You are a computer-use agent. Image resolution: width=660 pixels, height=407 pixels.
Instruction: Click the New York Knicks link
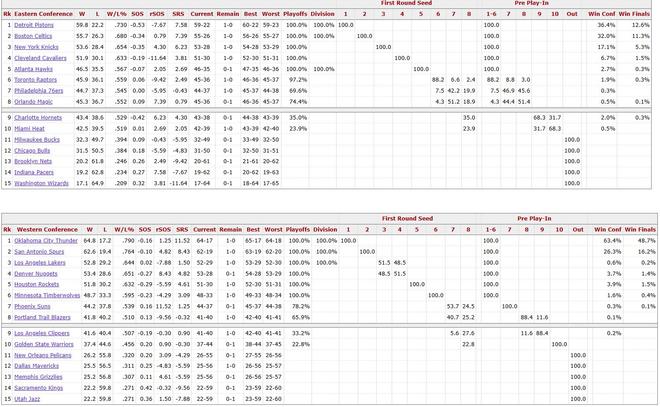[x=36, y=47]
